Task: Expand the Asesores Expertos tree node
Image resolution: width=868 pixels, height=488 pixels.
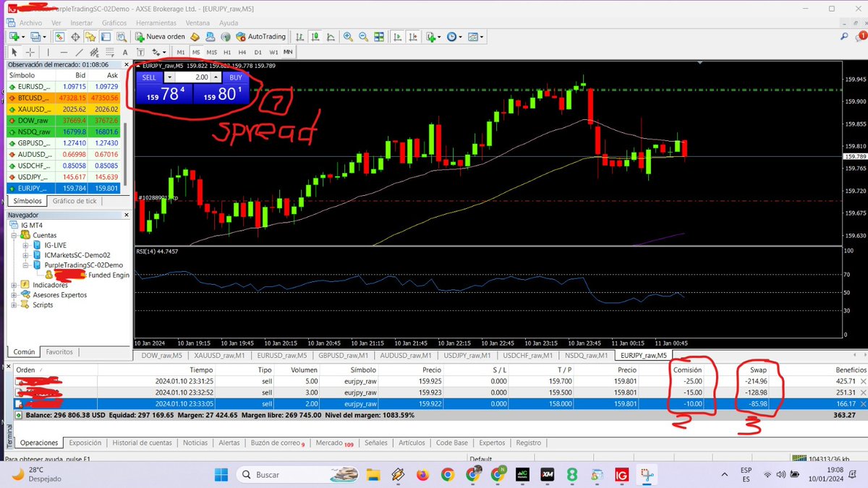Action: [15, 295]
